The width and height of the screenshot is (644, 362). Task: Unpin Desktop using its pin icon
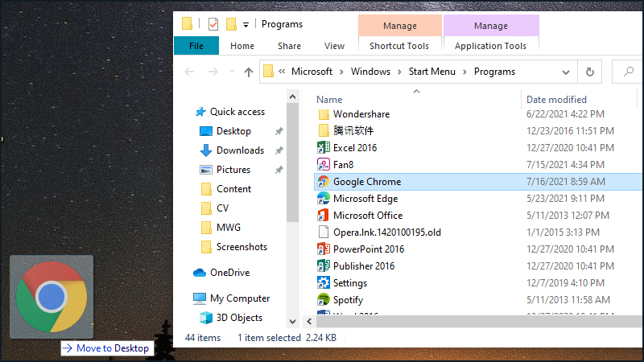(279, 131)
